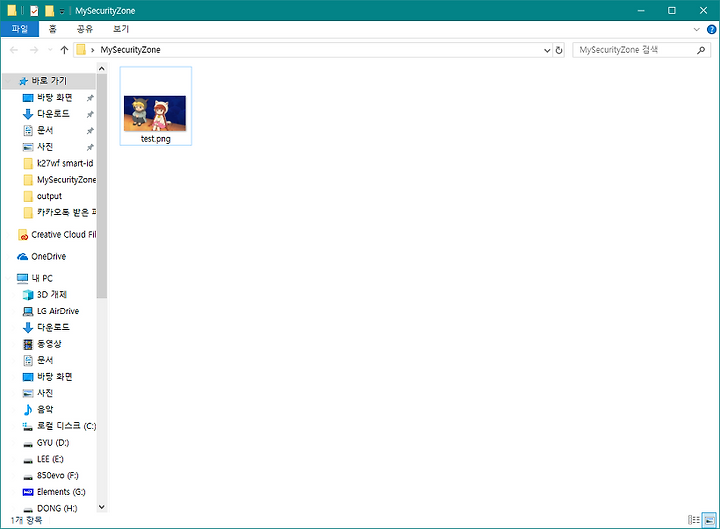Open 로컬 디스크 (C:) drive
720x529 pixels.
click(x=66, y=426)
